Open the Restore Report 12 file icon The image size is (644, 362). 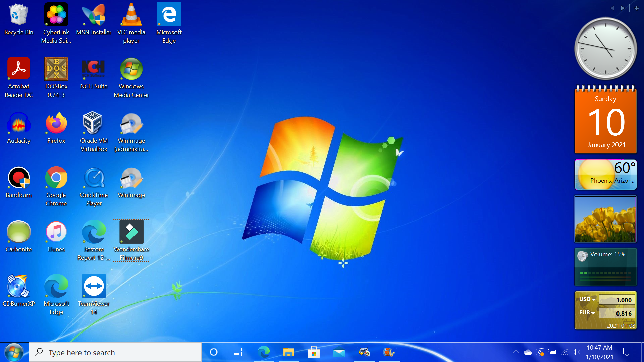click(x=94, y=240)
